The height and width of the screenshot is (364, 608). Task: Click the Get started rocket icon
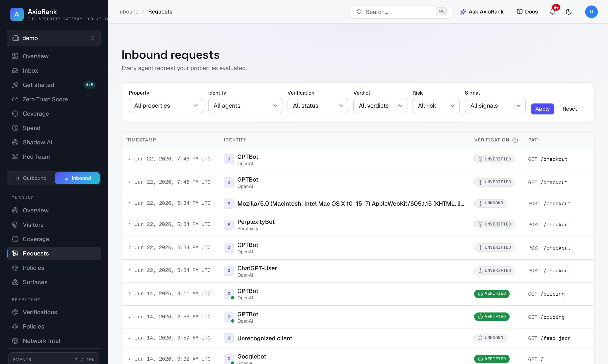15,85
